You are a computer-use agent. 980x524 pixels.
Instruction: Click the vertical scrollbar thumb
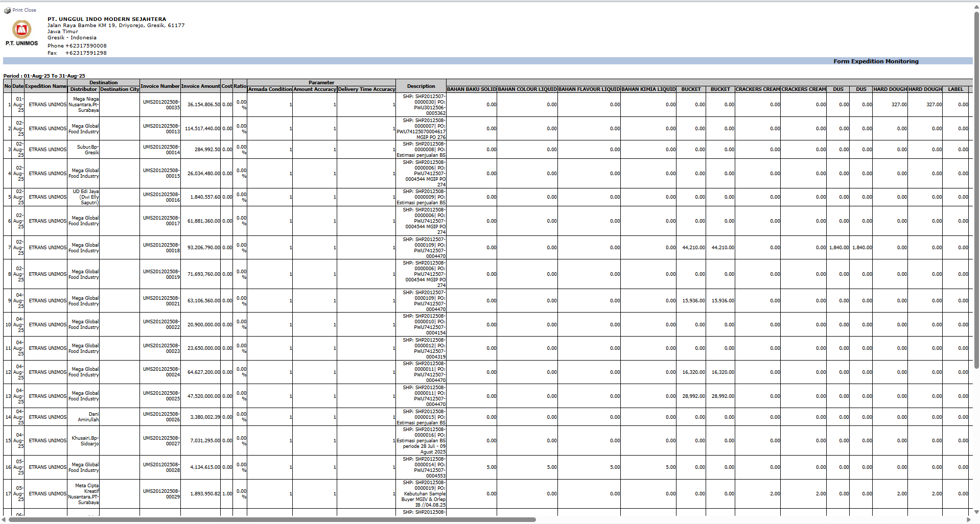tap(976, 189)
